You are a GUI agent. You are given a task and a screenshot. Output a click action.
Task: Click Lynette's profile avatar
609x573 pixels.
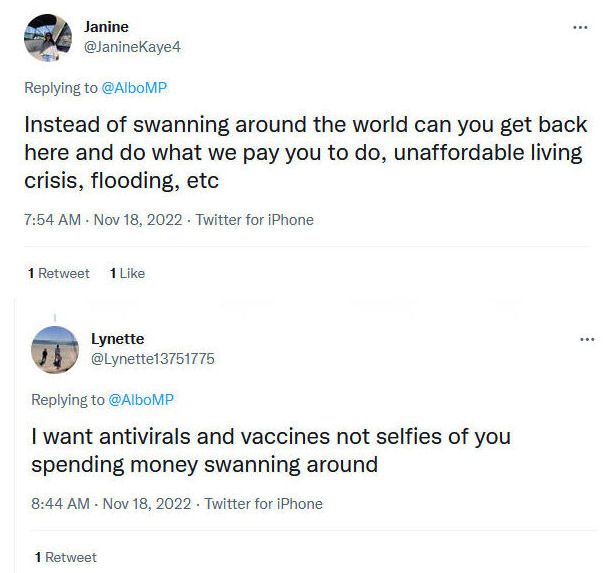55,349
